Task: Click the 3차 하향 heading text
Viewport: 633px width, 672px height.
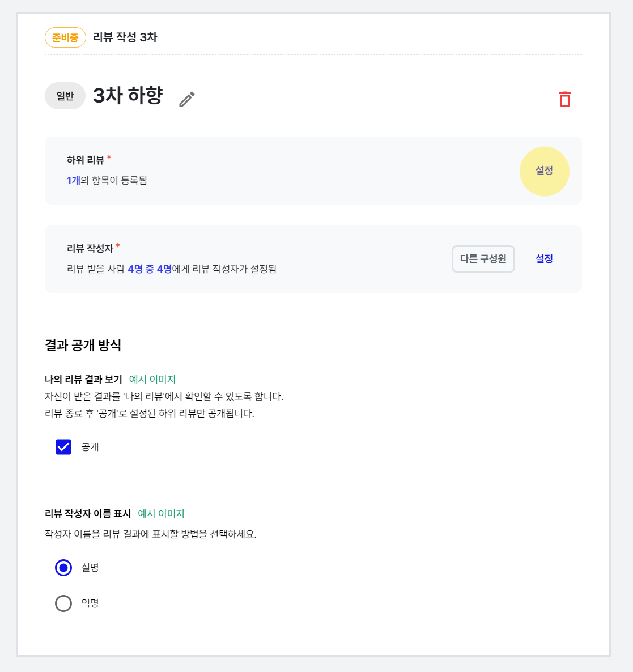Action: click(x=128, y=95)
